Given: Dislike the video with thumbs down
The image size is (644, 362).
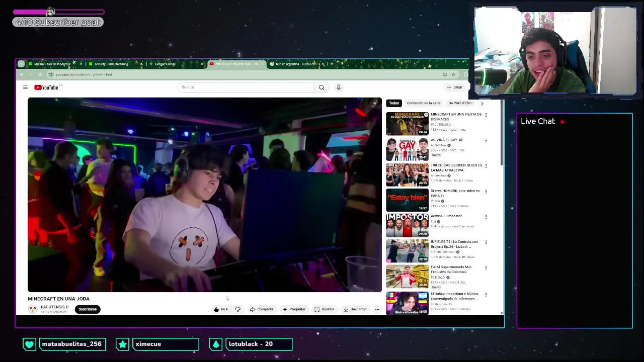Looking at the screenshot, I should pyautogui.click(x=238, y=309).
